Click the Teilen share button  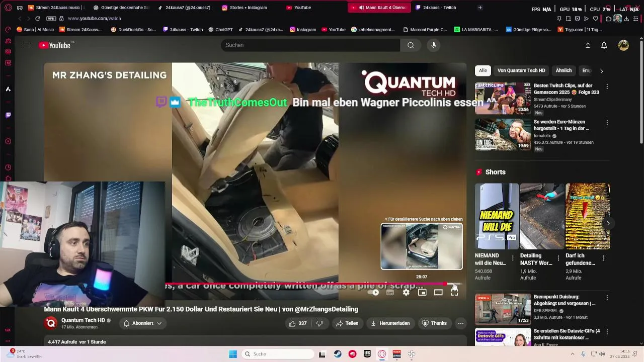click(x=347, y=323)
